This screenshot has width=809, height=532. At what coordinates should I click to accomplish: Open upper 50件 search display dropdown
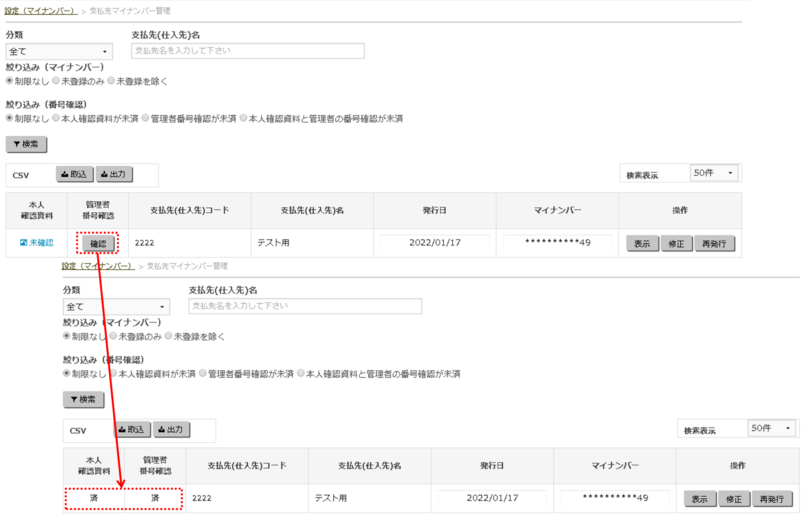(x=713, y=173)
